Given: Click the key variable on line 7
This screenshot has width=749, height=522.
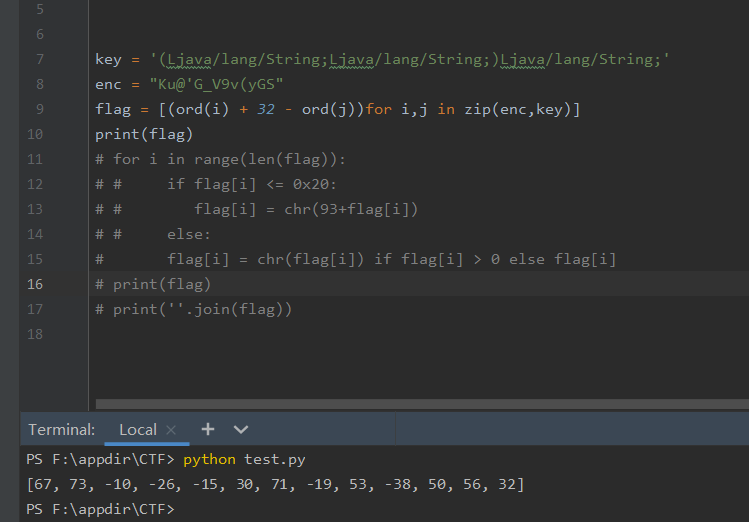Looking at the screenshot, I should pyautogui.click(x=108, y=59).
